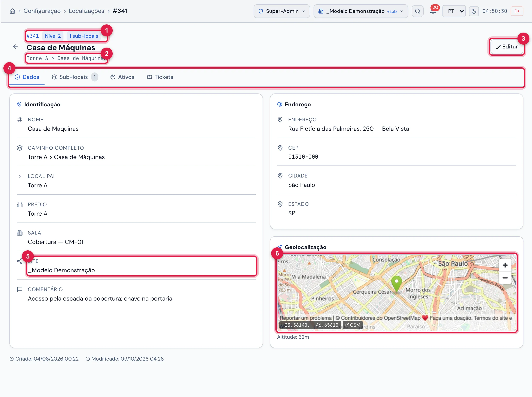The image size is (532, 397).
Task: Go to home via breadcrumb house icon
Action: pos(12,11)
